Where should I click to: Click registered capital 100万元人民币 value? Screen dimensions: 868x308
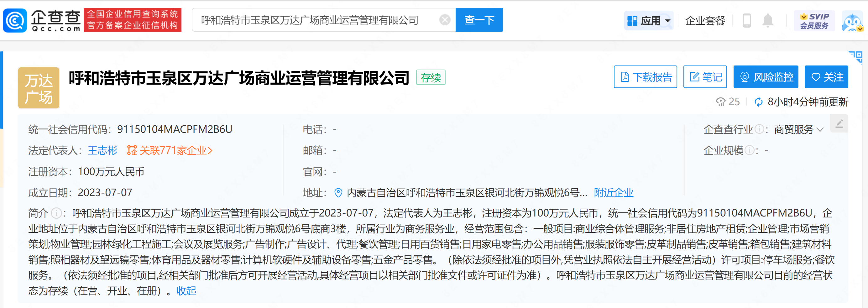pos(111,172)
